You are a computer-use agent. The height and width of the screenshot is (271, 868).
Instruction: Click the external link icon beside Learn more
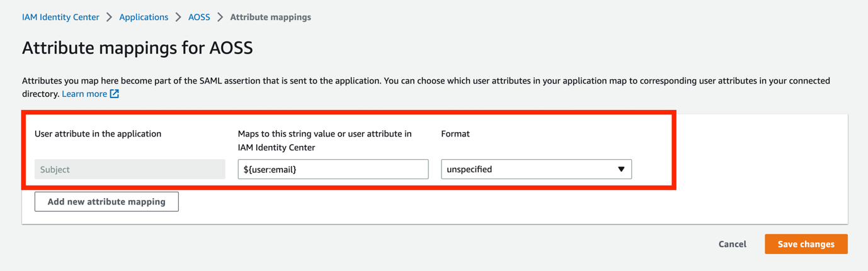tap(115, 94)
